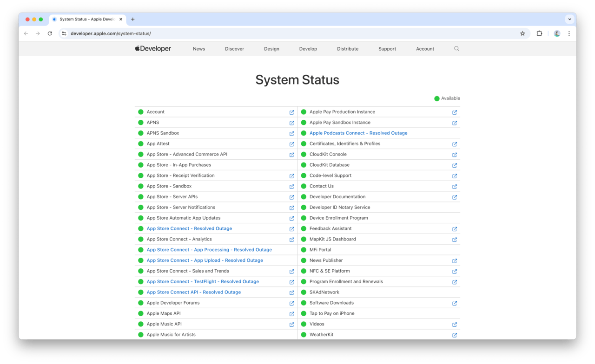Click 'Tap to Pay on iPhone' text
The image size is (595, 364).
click(x=332, y=313)
